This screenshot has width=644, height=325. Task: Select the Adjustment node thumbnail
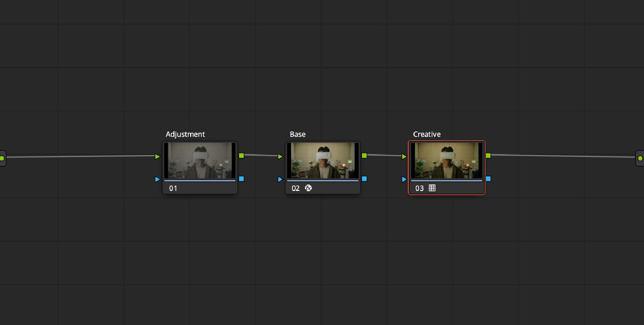pos(200,160)
